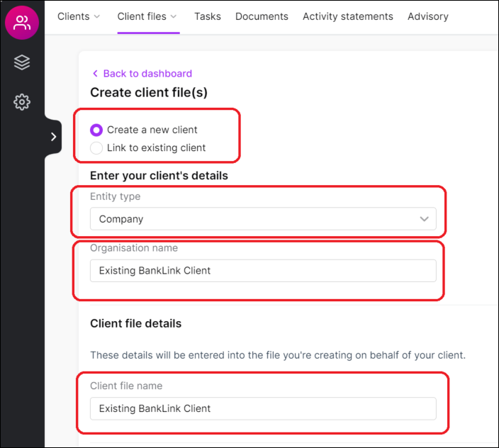This screenshot has height=448, width=499.
Task: Switch to the Documents tab
Action: pyautogui.click(x=262, y=16)
